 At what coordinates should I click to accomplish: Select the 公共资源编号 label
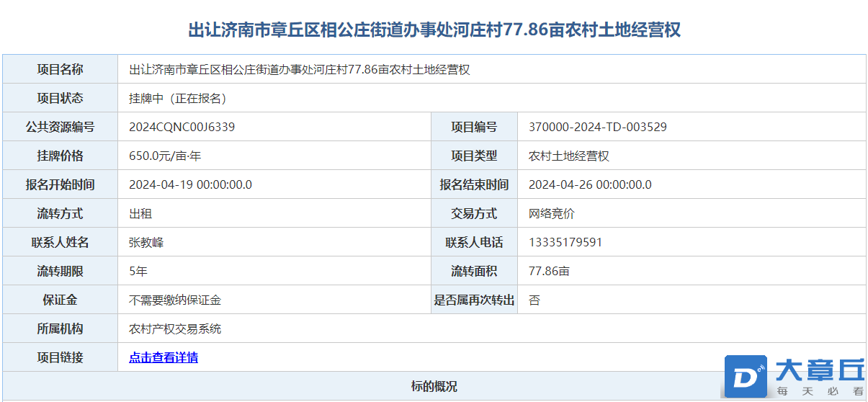(x=60, y=127)
